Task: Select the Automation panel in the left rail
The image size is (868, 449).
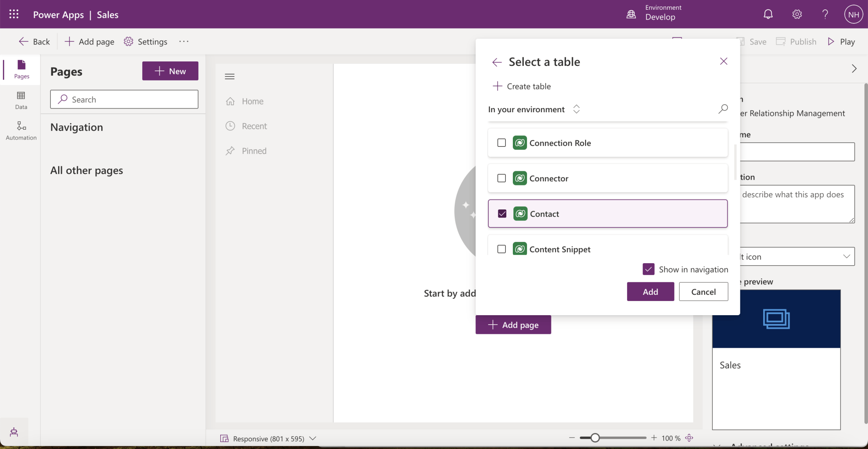Action: coord(21,130)
